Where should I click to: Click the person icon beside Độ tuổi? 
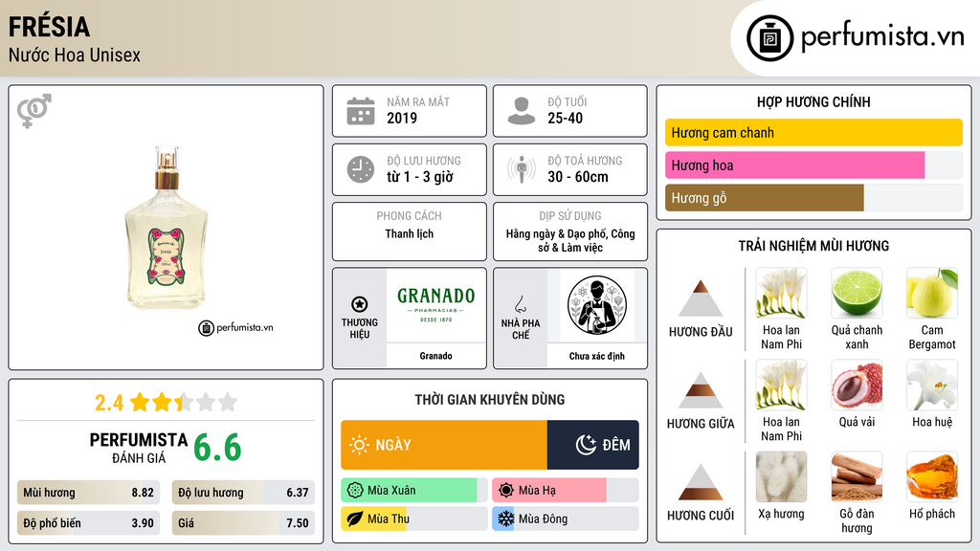pyautogui.click(x=522, y=111)
